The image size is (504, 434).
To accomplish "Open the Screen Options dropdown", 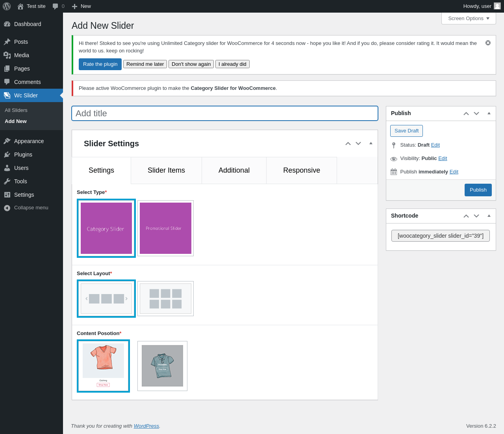I will (469, 19).
